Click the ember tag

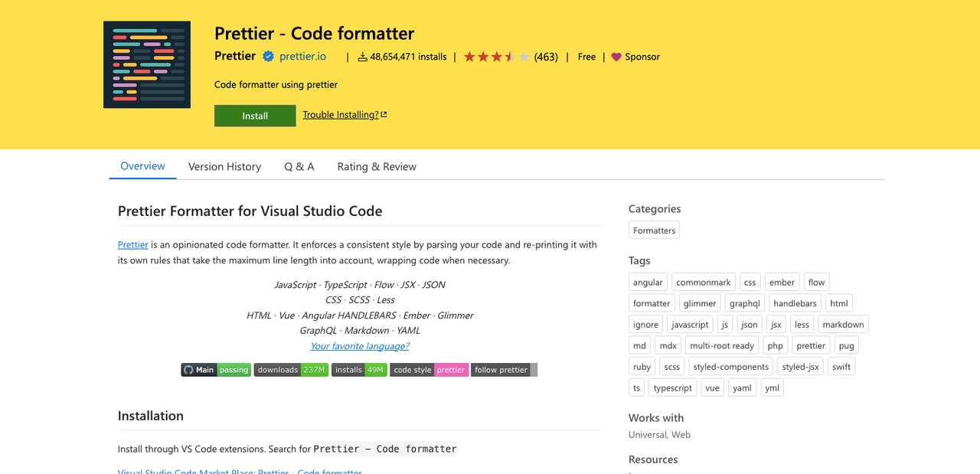782,282
